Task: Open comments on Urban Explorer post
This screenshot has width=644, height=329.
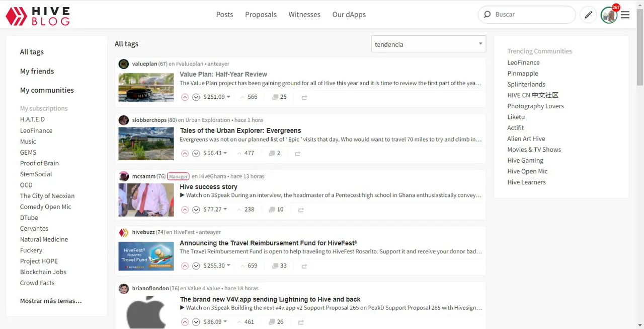Action: pos(275,153)
